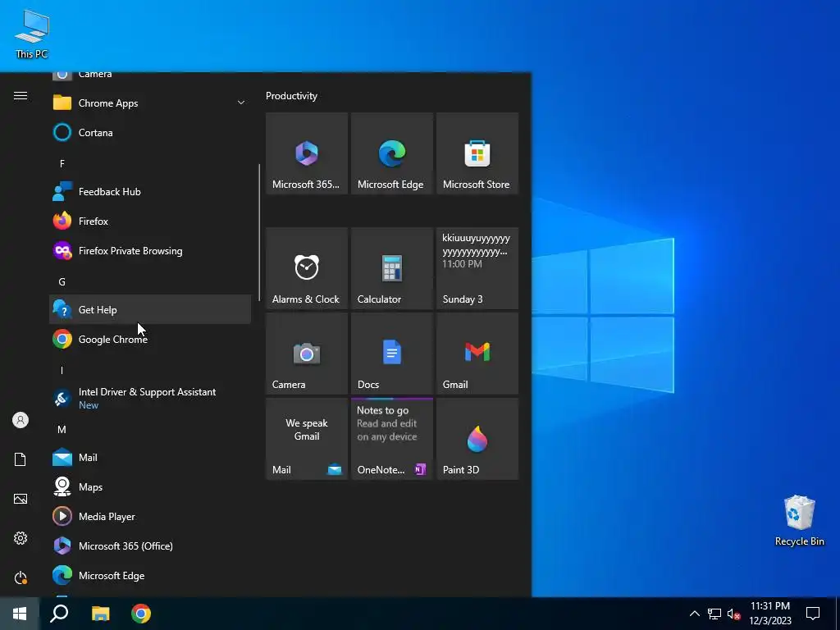The image size is (840, 630).
Task: Open the Camera tile
Action: [x=307, y=354]
